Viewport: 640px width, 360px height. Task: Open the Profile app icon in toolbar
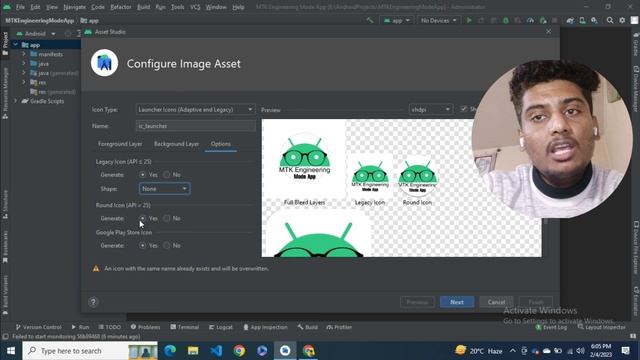[x=530, y=20]
